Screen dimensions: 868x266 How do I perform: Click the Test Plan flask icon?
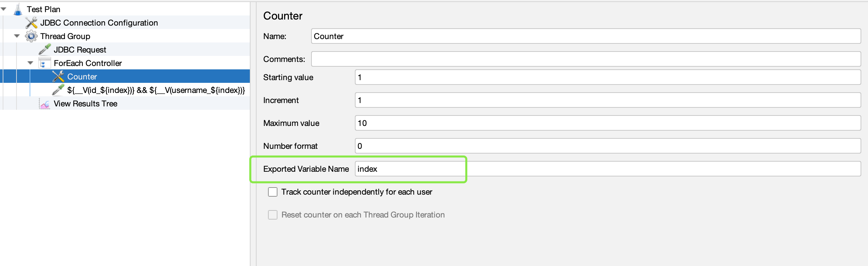pyautogui.click(x=18, y=9)
